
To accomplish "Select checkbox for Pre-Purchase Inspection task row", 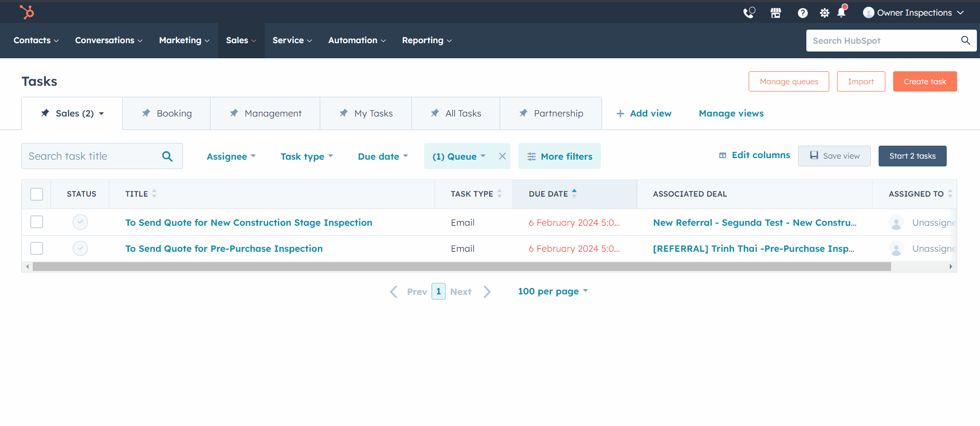I will (x=36, y=249).
